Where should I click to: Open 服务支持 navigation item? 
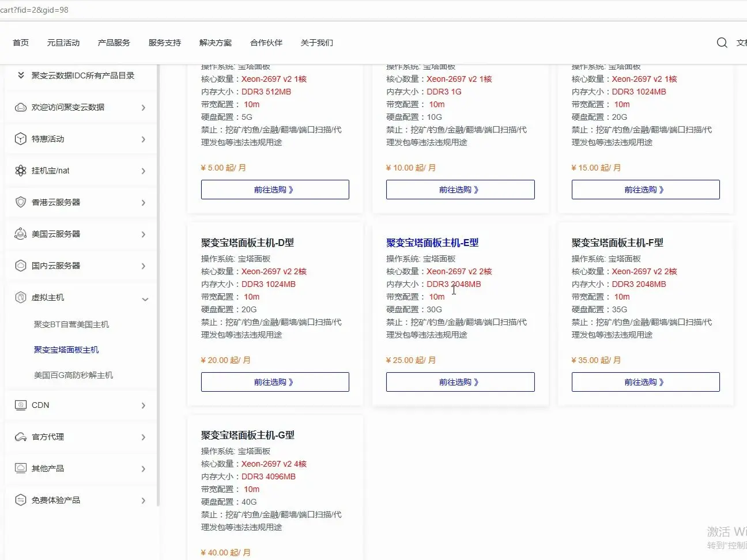tap(165, 43)
